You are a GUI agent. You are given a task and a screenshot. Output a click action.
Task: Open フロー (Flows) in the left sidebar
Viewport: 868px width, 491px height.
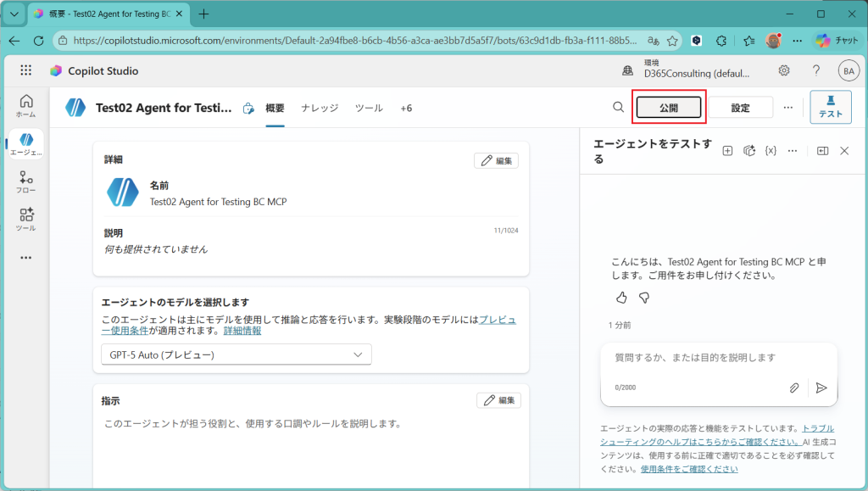click(x=25, y=181)
